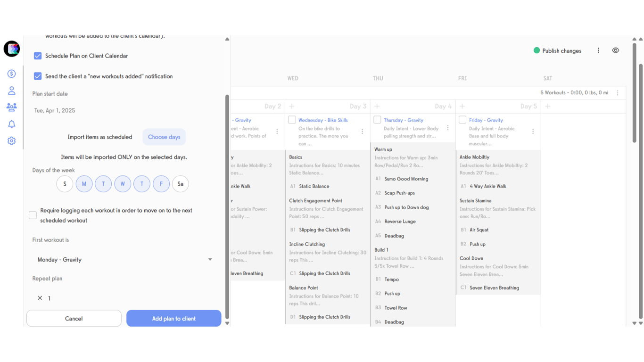Select the Saturday day-of-week toggle
Viewport: 644px width, 362px height.
[x=181, y=184]
